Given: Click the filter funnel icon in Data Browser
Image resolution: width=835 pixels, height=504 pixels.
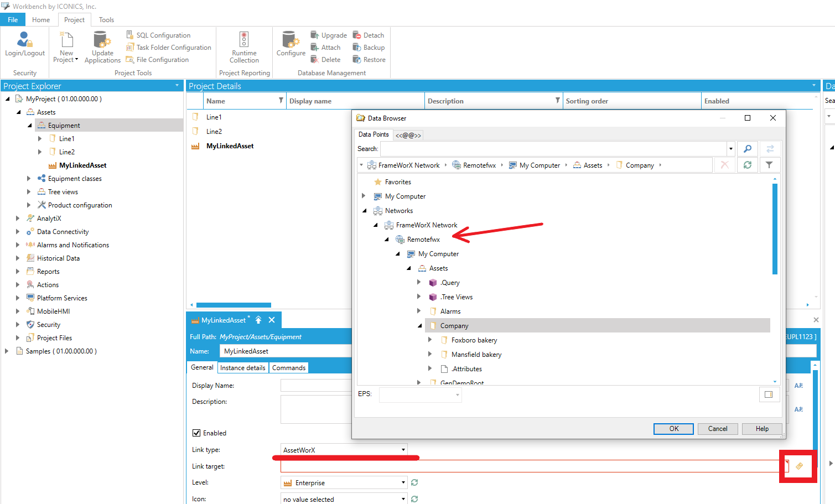Looking at the screenshot, I should pyautogui.click(x=769, y=165).
